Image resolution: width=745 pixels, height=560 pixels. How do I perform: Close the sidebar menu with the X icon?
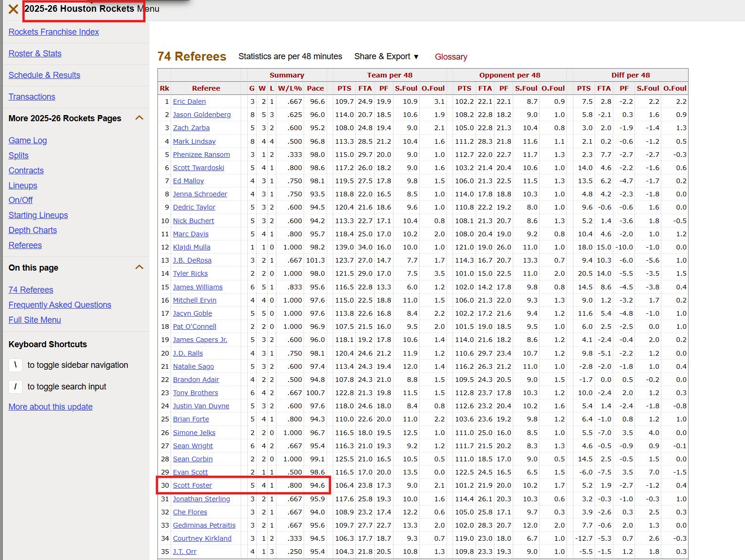click(x=14, y=9)
